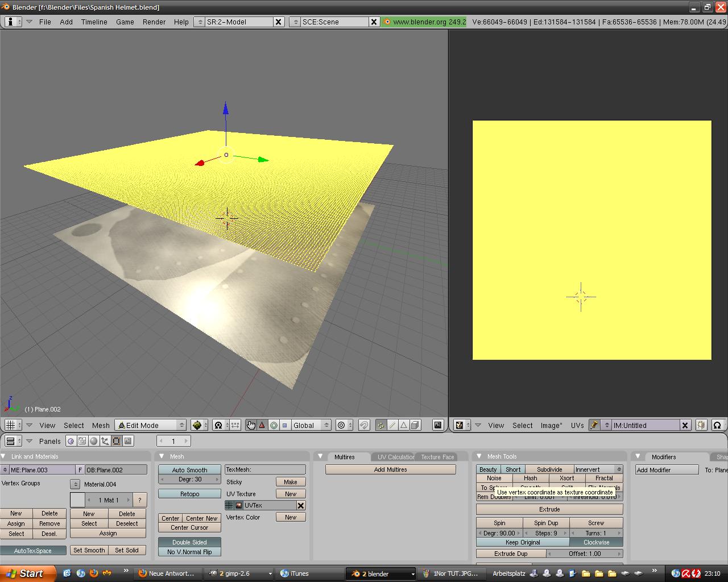Image resolution: width=728 pixels, height=582 pixels.
Task: Toggle the Double Sided option
Action: (189, 542)
